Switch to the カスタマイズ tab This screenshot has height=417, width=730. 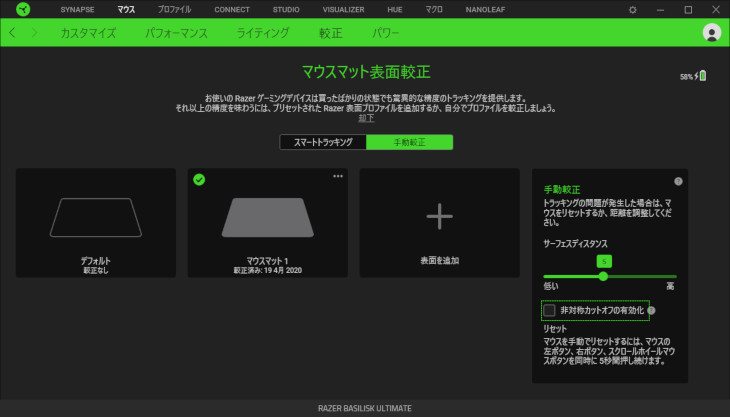coord(88,33)
